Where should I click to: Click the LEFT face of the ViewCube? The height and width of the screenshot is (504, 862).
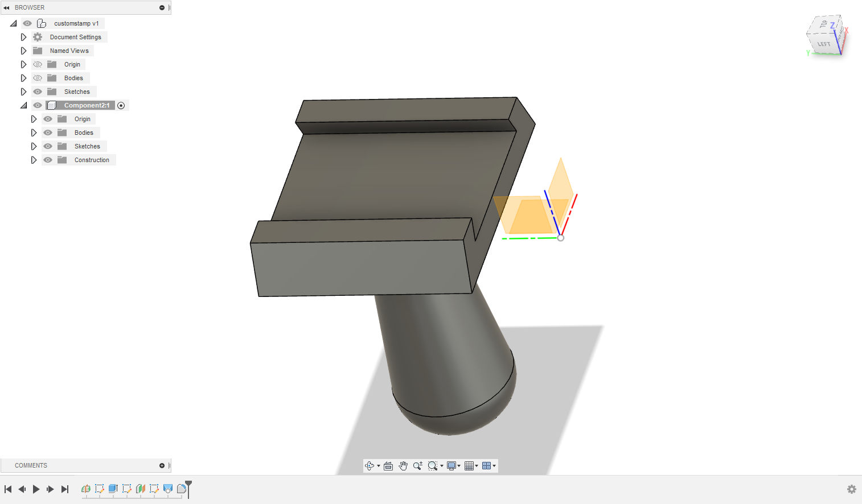pos(824,44)
